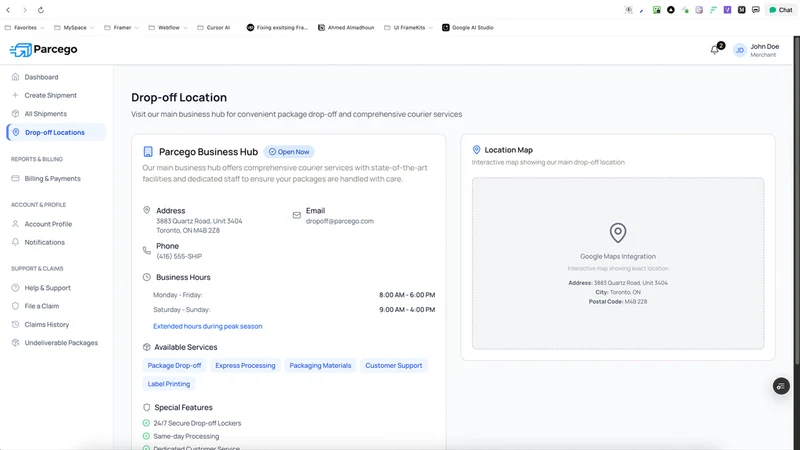
Task: Open the Google AI Studio bookmark
Action: click(468, 28)
